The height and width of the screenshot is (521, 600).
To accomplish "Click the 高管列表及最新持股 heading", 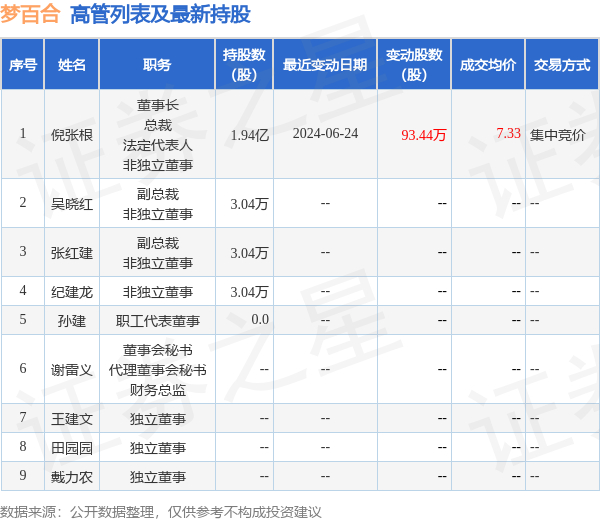I will (x=160, y=15).
